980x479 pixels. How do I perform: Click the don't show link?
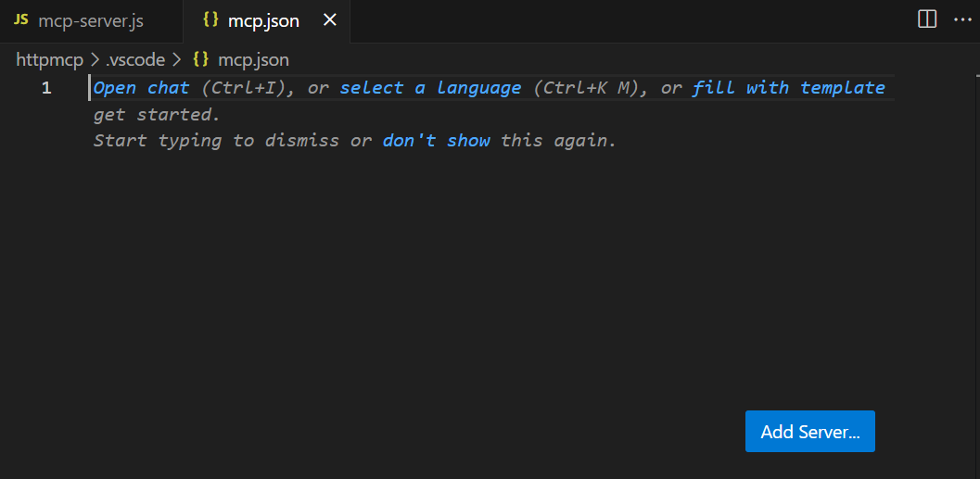437,141
